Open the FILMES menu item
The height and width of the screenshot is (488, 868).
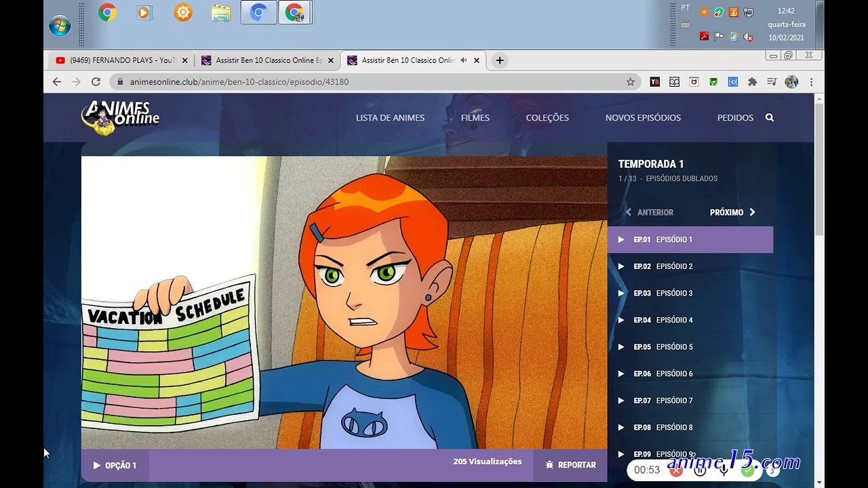[x=475, y=118]
